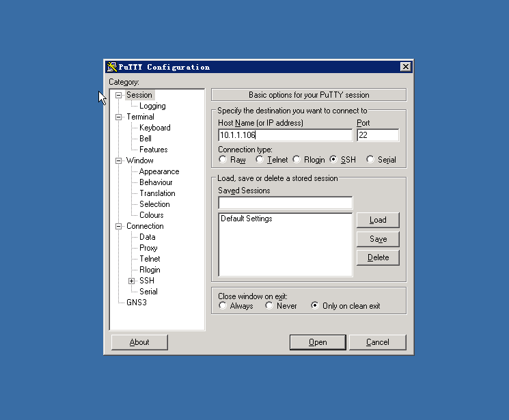This screenshot has width=509, height=420.
Task: Select the Session category
Action: pos(139,95)
